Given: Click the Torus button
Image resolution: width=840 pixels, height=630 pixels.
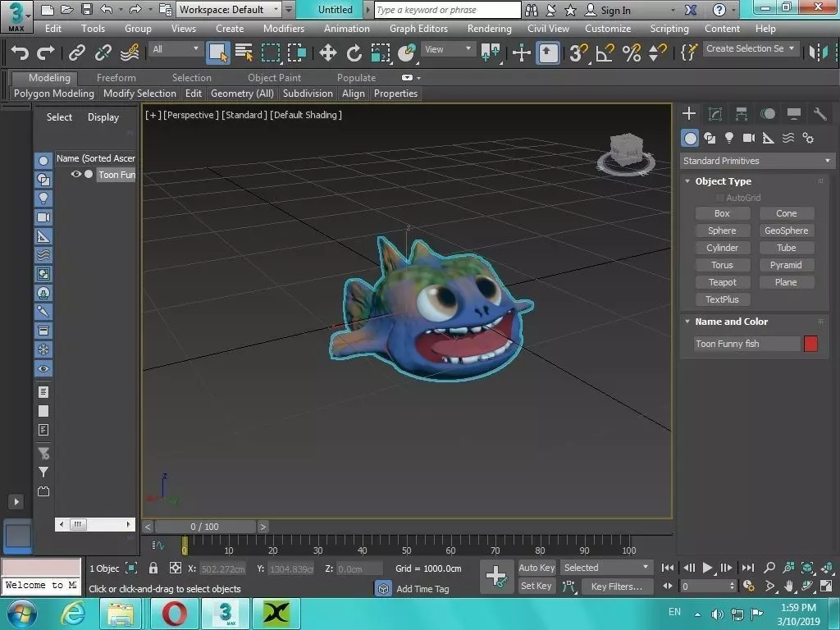Looking at the screenshot, I should (x=722, y=265).
